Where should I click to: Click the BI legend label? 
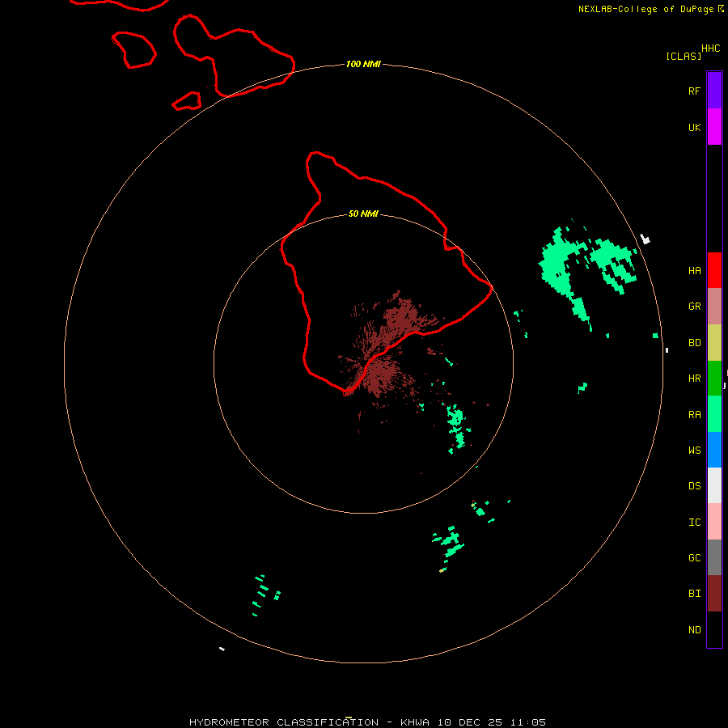(694, 594)
